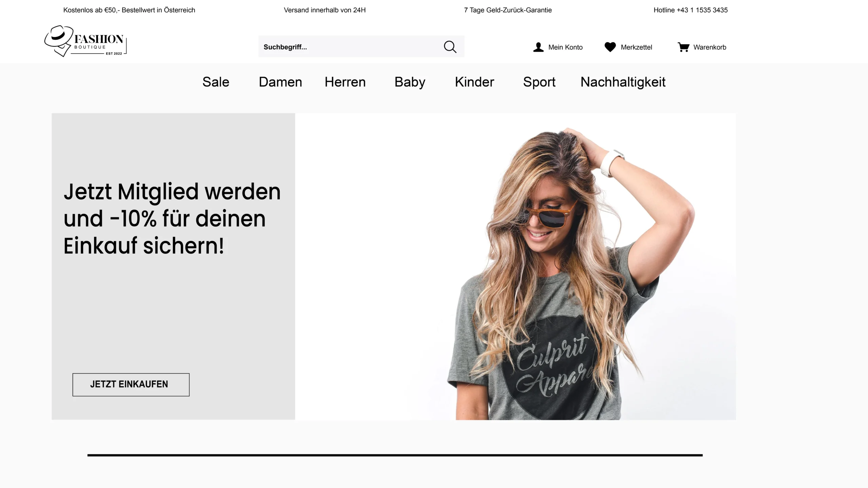This screenshot has height=488, width=868.
Task: Click the Merkzettel heart icon
Action: tap(610, 47)
